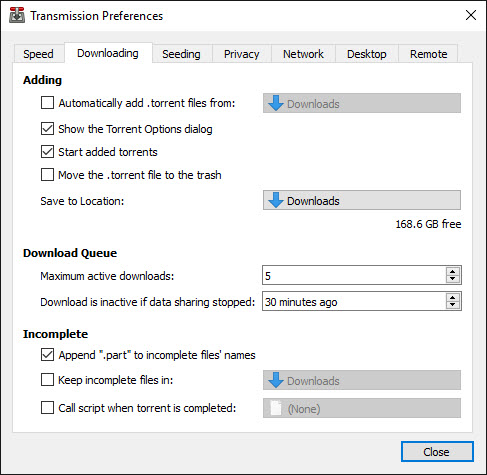Enable Keep incomplete files in option
Screen dimensions: 487x475
tap(47, 380)
